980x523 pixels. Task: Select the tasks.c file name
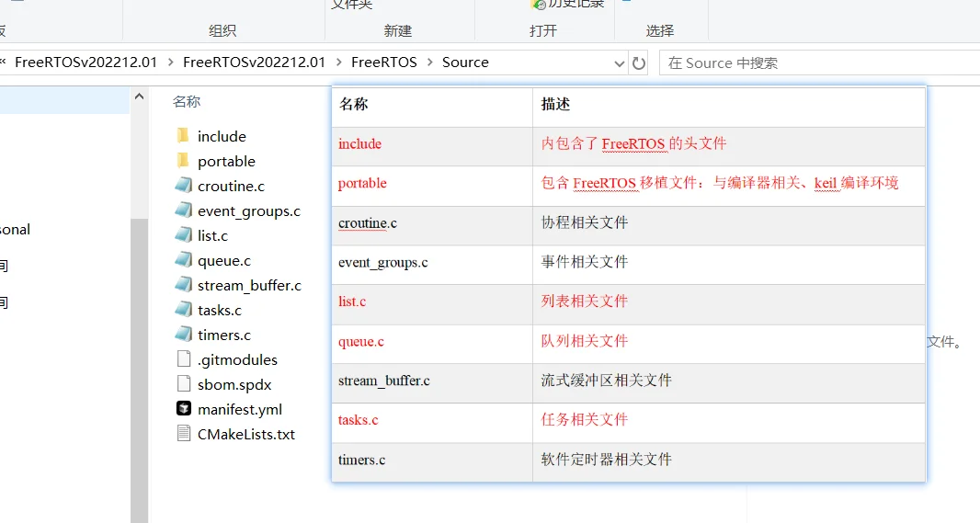[220, 310]
